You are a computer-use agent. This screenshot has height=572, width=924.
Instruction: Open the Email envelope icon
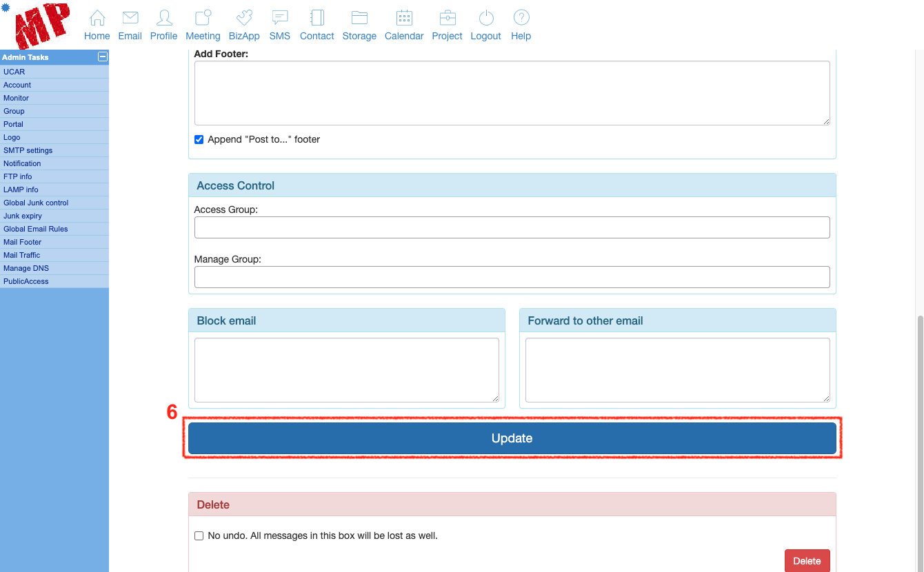tap(130, 19)
